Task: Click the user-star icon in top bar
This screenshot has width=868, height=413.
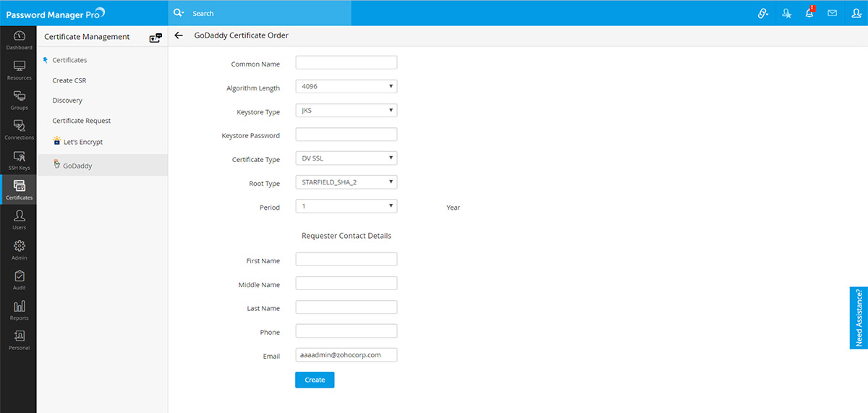Action: 787,13
